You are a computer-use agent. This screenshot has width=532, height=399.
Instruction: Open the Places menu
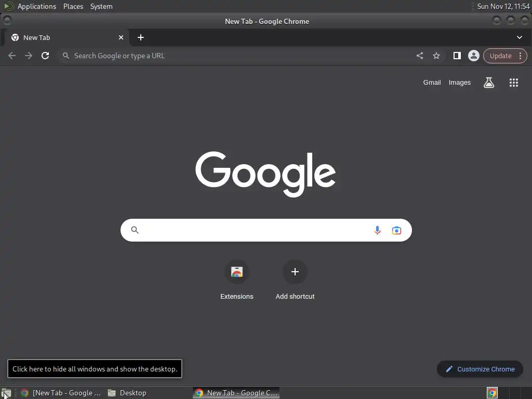click(x=73, y=6)
